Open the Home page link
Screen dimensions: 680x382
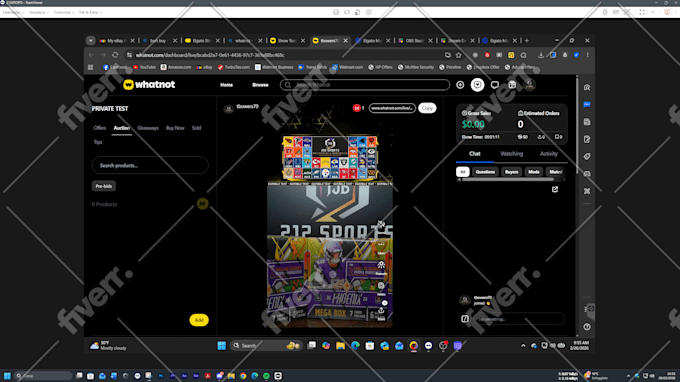pyautogui.click(x=226, y=85)
